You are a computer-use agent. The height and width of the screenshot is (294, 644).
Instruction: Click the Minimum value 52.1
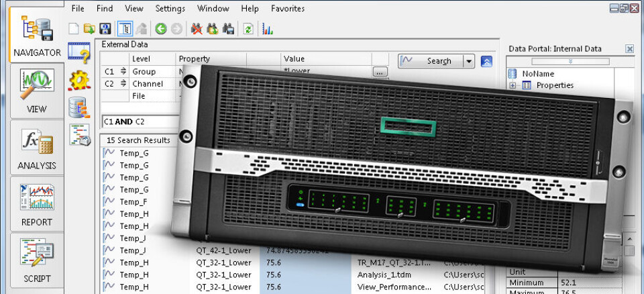point(569,283)
